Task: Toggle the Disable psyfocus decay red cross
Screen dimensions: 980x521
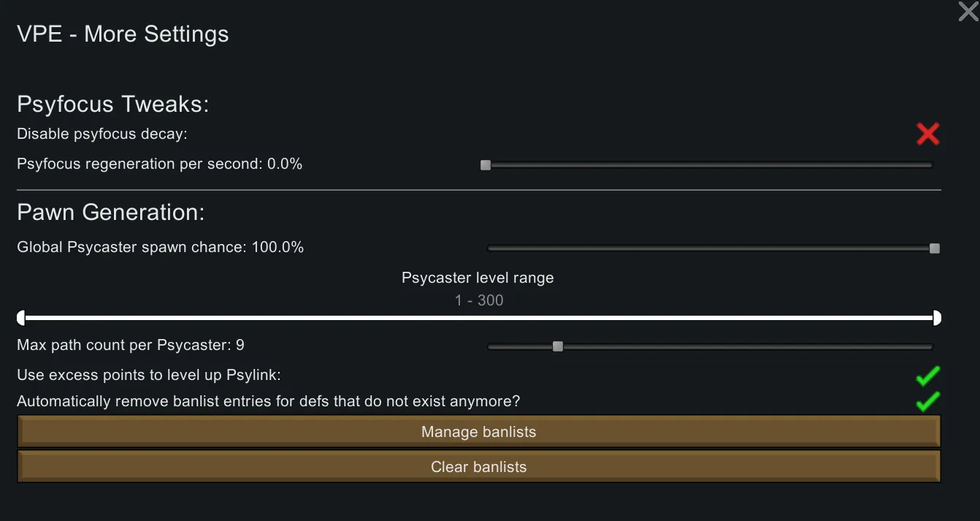Action: (x=928, y=134)
